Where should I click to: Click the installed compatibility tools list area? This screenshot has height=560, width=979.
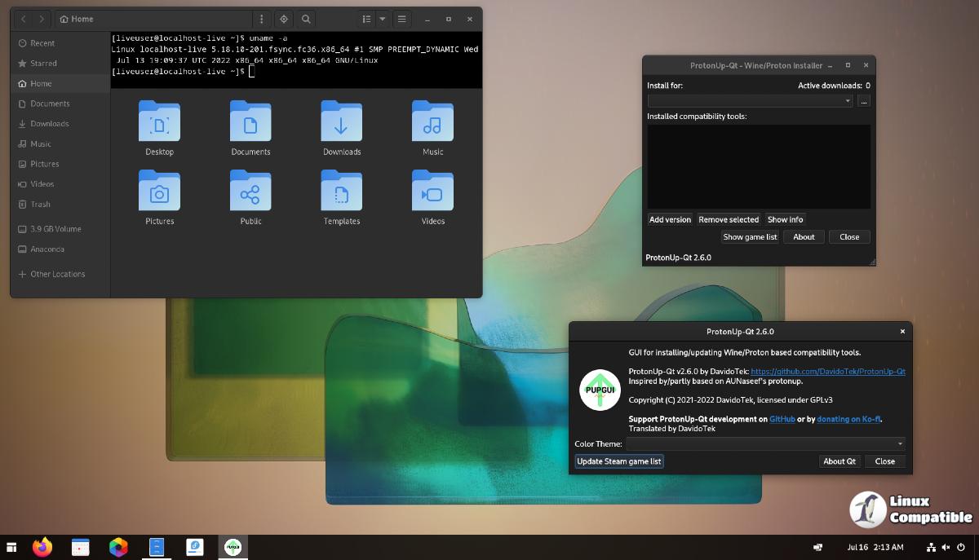759,167
